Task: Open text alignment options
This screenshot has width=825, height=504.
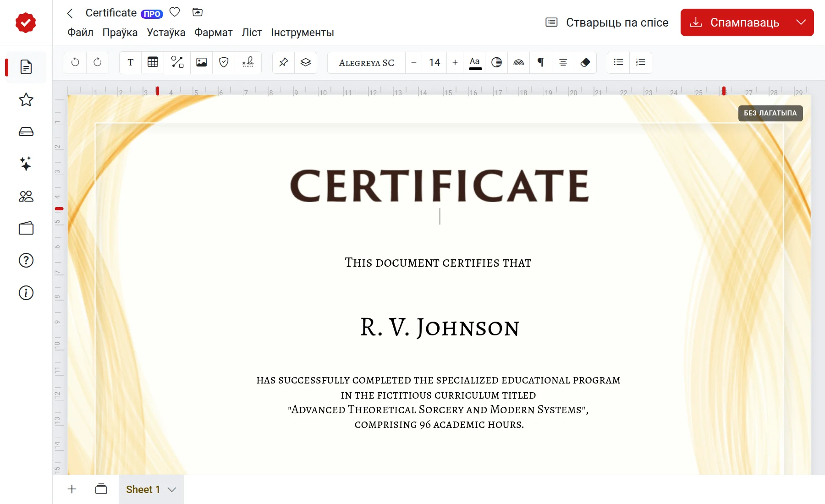Action: [563, 62]
